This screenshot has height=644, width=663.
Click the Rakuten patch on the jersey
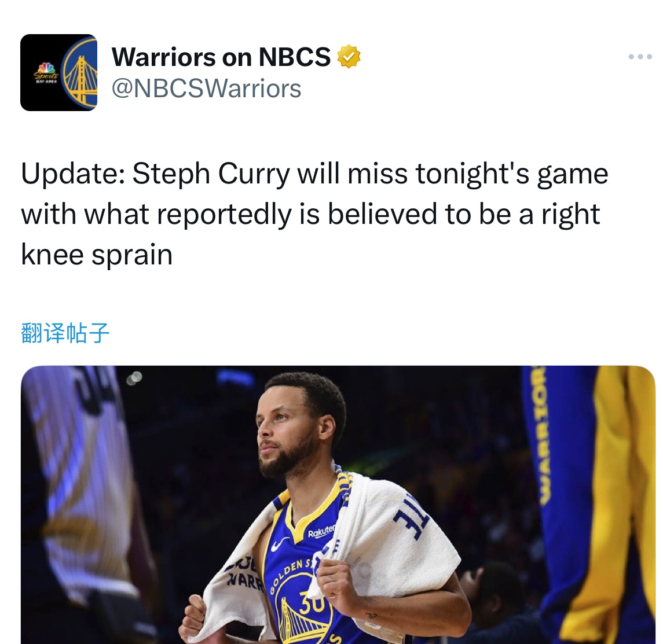pyautogui.click(x=321, y=532)
